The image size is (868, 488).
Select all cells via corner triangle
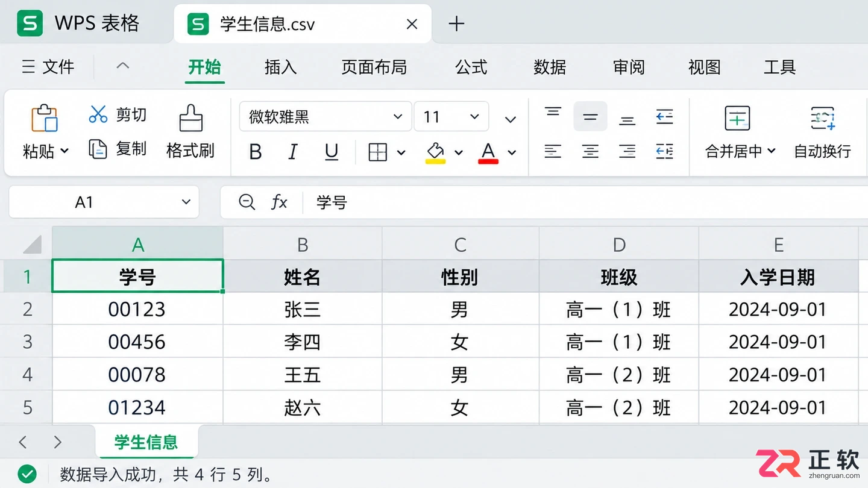point(32,244)
